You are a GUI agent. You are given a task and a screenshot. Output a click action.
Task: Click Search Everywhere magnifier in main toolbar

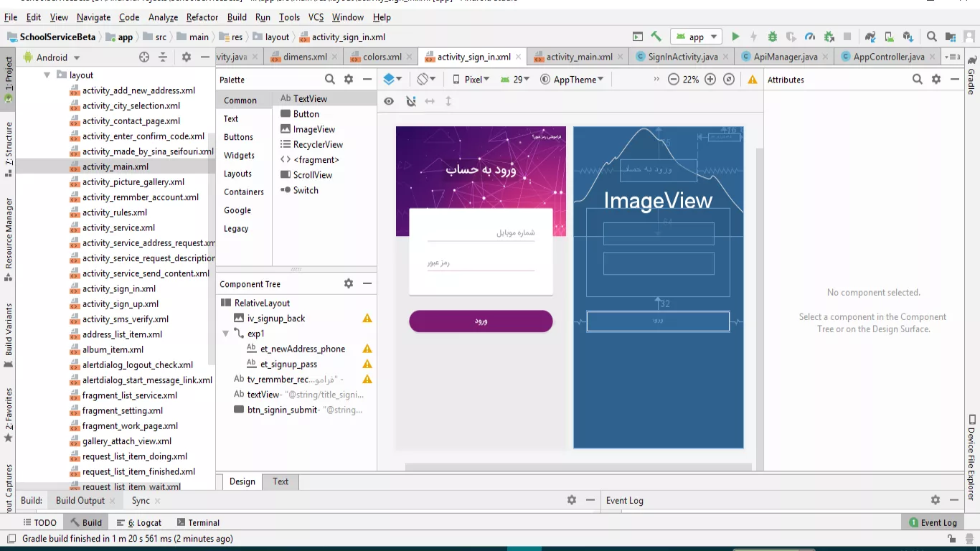(932, 37)
